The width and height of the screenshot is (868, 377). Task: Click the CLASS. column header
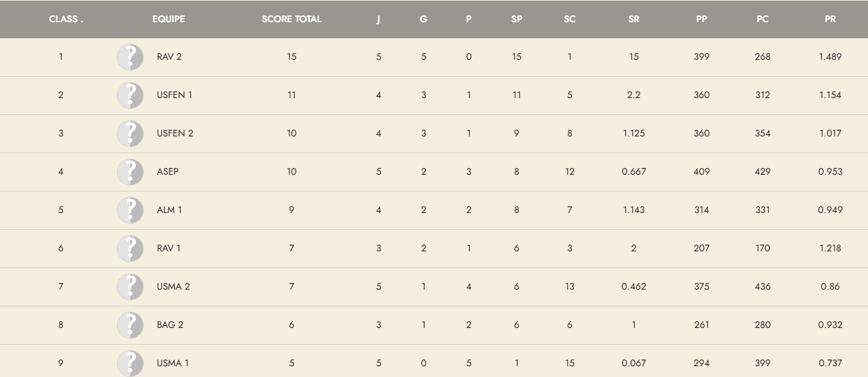[66, 19]
